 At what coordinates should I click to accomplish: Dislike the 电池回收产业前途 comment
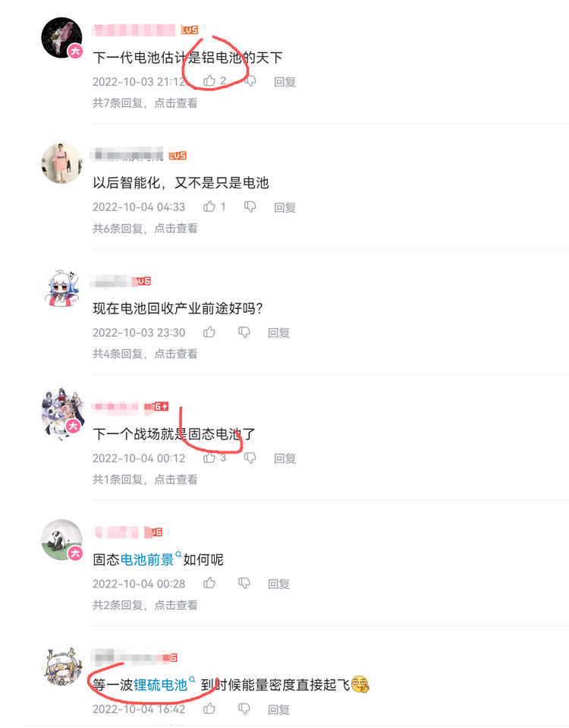click(x=244, y=332)
